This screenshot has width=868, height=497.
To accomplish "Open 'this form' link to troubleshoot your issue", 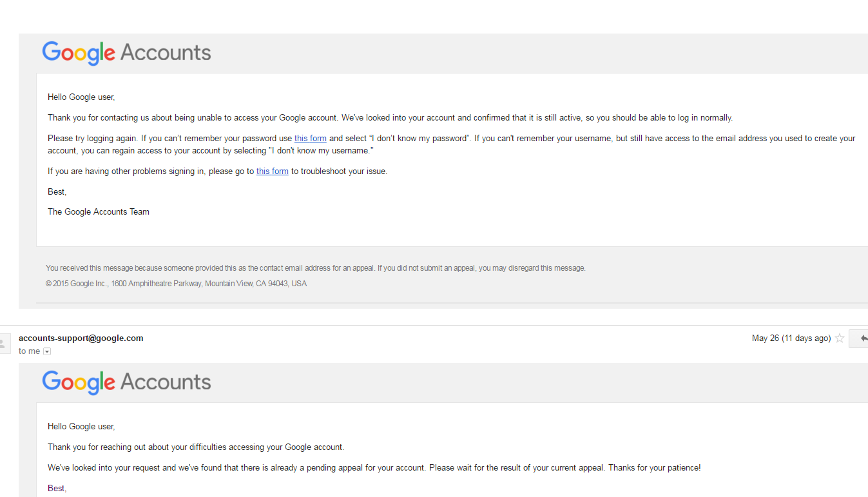I will point(273,171).
